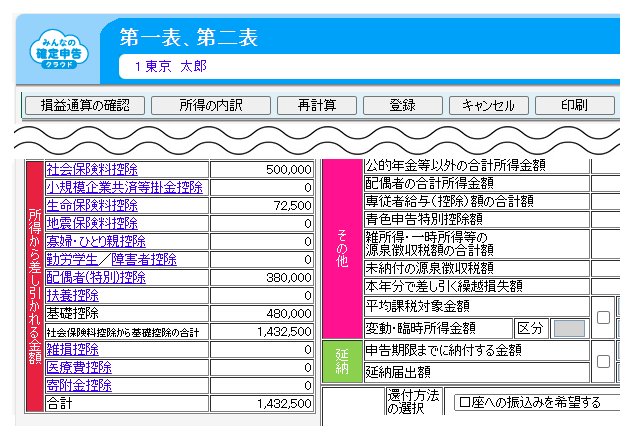This screenshot has width=638, height=432.
Task: Click 公的年金等以外の合計所得金額 label
Action: [455, 166]
